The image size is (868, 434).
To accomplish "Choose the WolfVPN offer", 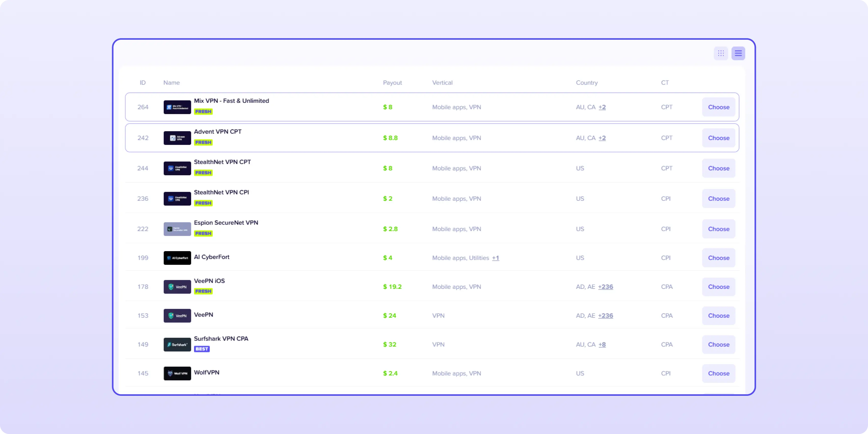I will click(718, 373).
